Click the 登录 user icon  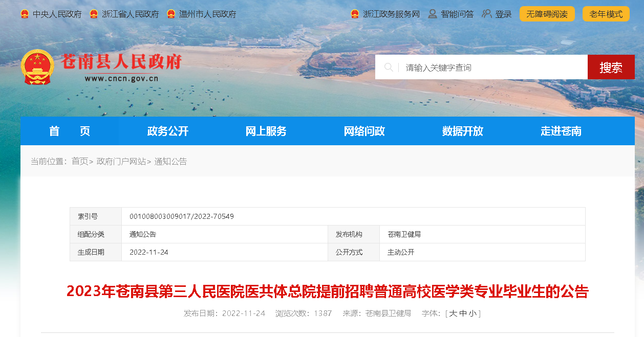[x=487, y=14]
